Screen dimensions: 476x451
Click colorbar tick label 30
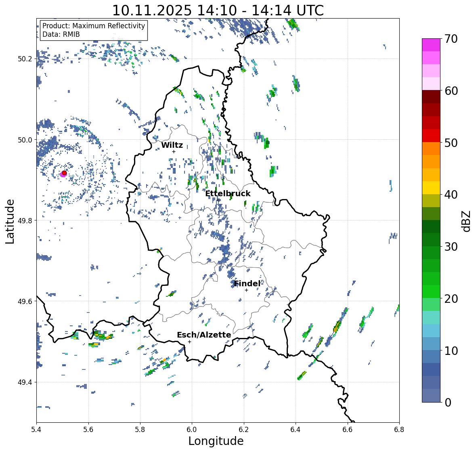451,247
